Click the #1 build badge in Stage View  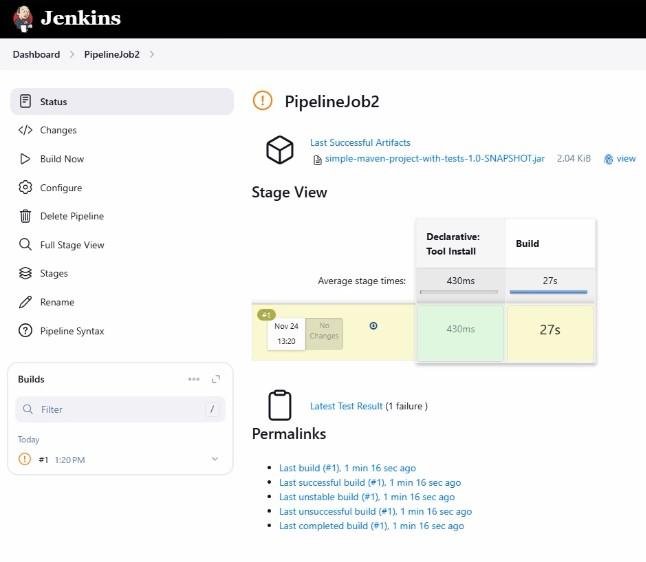click(x=266, y=315)
